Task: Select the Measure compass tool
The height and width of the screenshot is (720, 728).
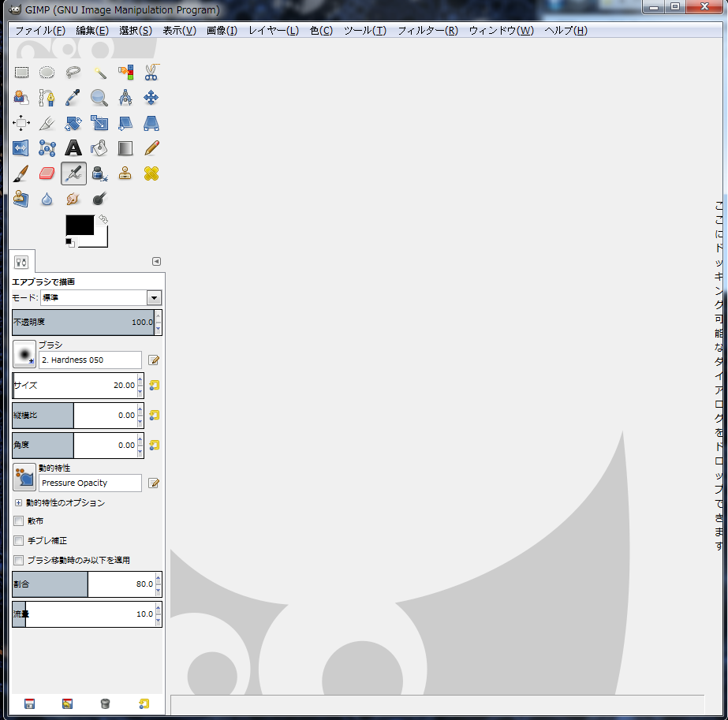Action: click(x=125, y=98)
